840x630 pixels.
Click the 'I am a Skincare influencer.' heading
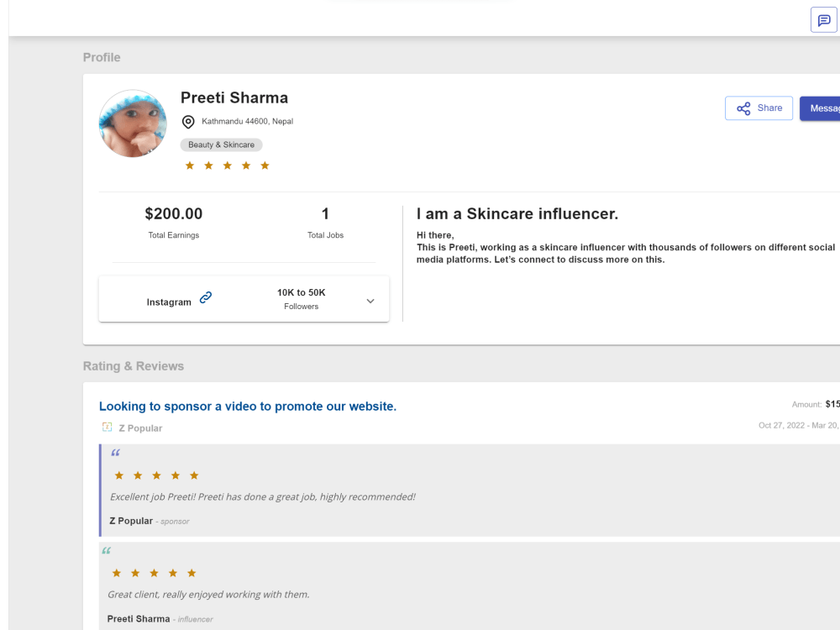[x=517, y=213]
